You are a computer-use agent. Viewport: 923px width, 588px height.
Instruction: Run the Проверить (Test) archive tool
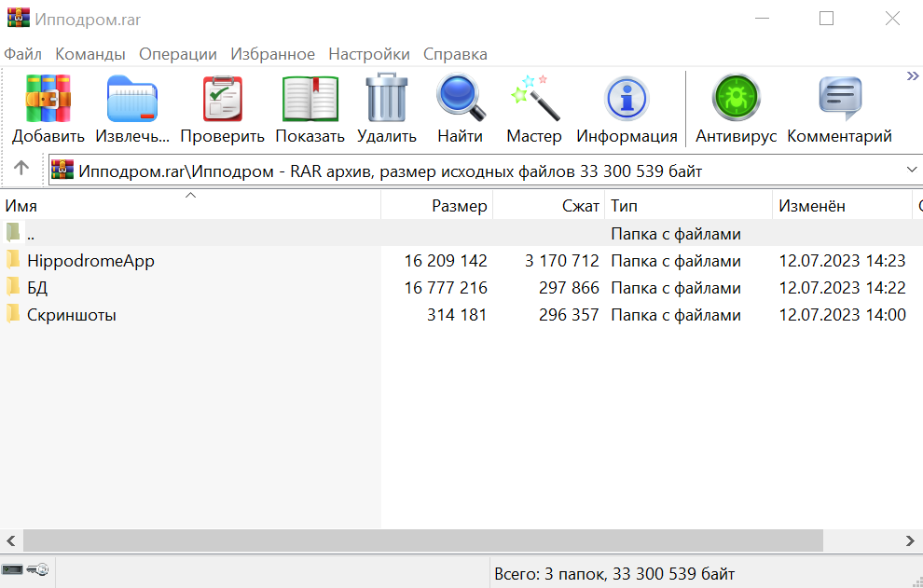(x=222, y=99)
